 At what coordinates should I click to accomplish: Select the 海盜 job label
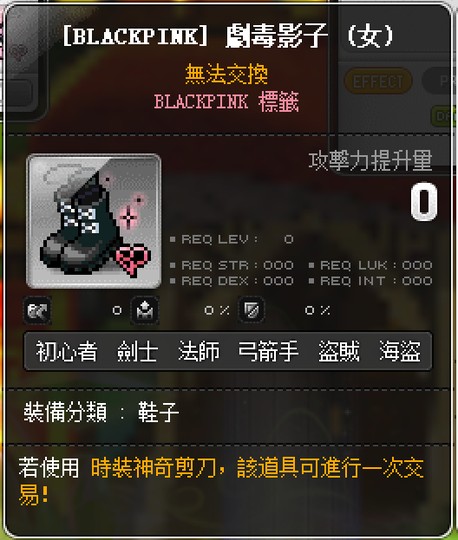tap(400, 352)
